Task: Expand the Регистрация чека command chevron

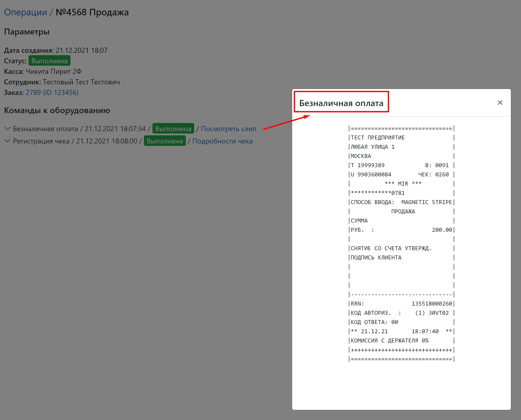Action: click(x=7, y=141)
